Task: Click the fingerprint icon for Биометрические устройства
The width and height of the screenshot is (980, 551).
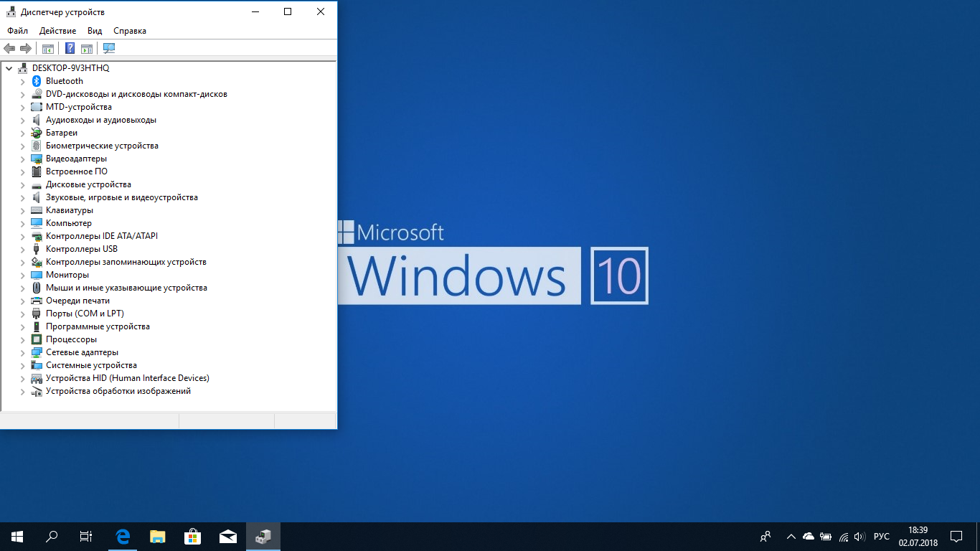Action: coord(37,146)
